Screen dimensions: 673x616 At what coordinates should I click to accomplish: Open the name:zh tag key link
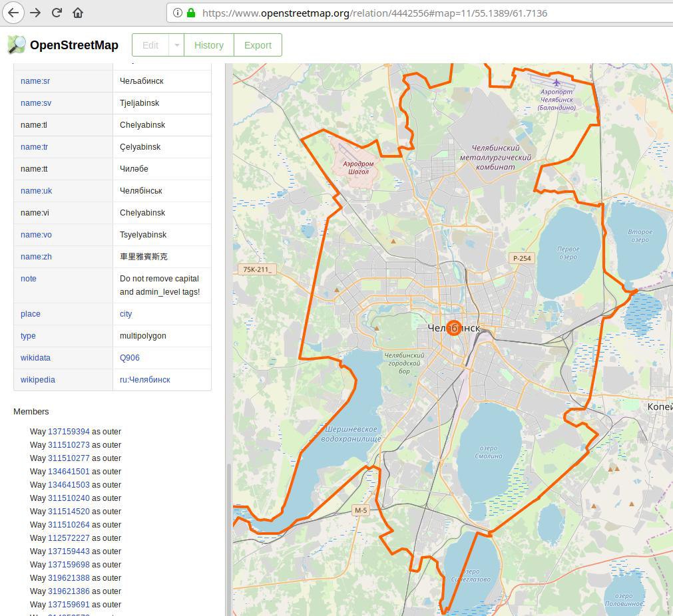click(36, 257)
